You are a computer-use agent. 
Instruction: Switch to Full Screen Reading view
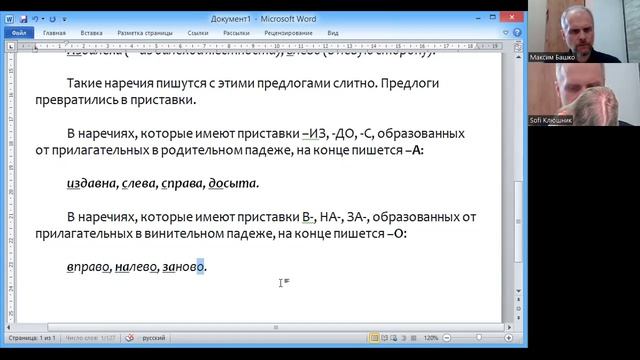[384, 338]
